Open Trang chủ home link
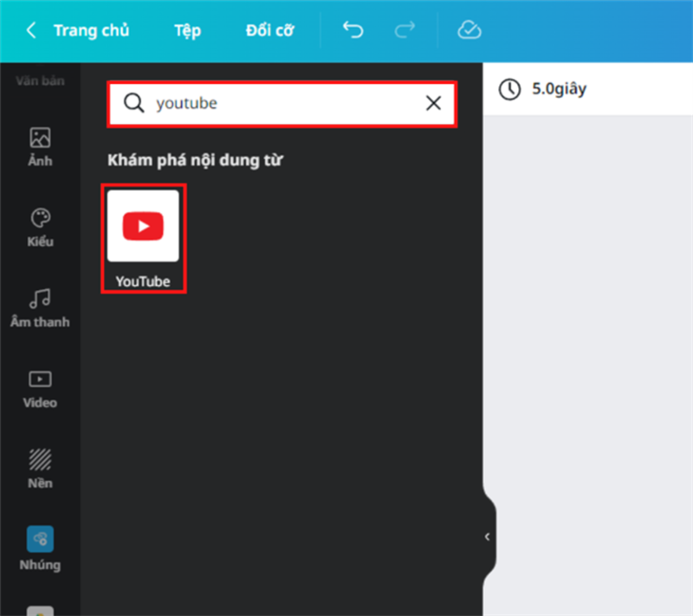693x616 pixels. click(x=92, y=30)
